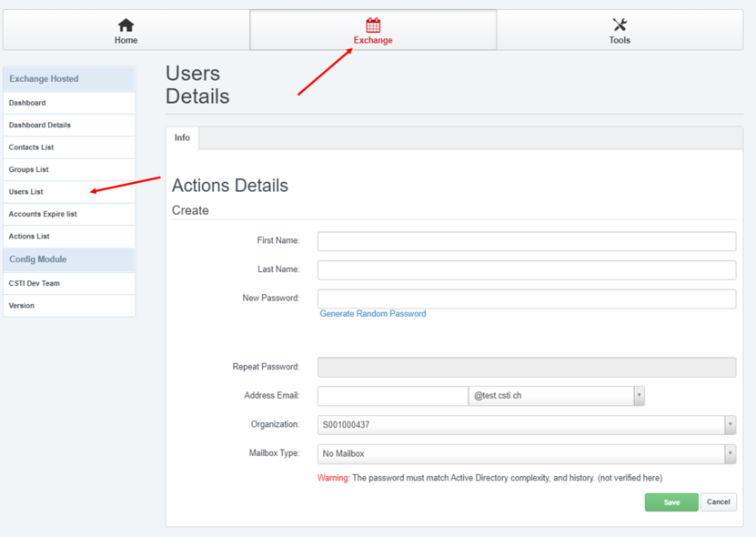Go to Contacts List

(x=69, y=147)
